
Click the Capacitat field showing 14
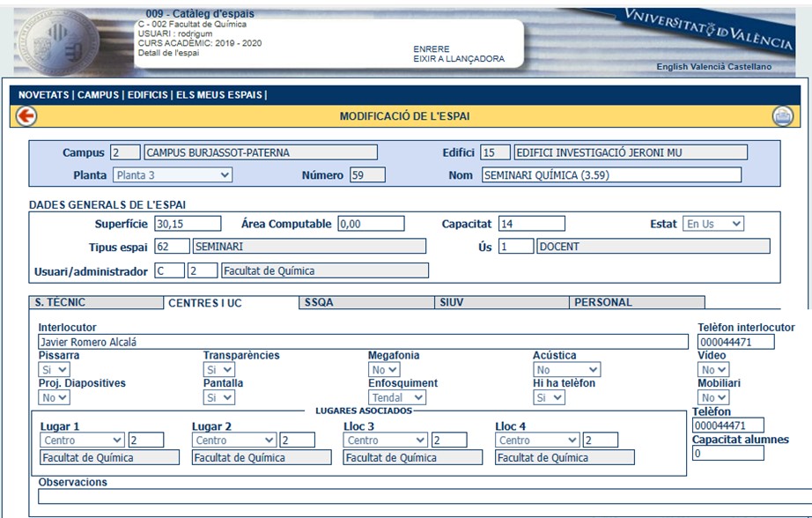pyautogui.click(x=532, y=224)
